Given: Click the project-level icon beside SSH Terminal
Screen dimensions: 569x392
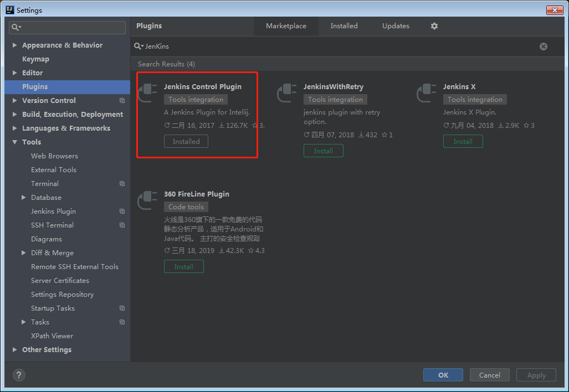Looking at the screenshot, I should [122, 225].
